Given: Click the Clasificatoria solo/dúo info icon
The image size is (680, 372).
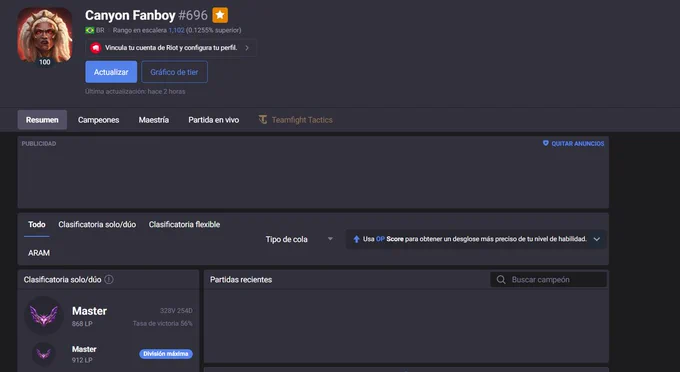Looking at the screenshot, I should [x=109, y=280].
